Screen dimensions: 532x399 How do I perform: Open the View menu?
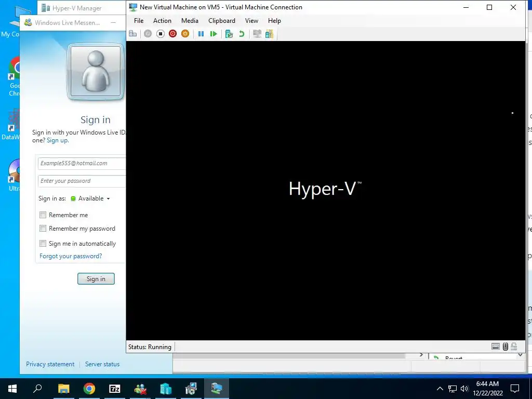252,21
